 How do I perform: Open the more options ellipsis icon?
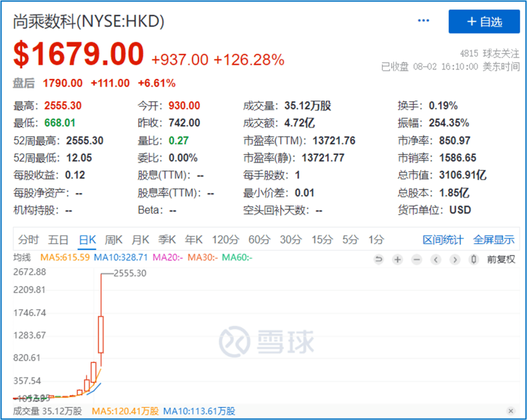tap(423, 20)
